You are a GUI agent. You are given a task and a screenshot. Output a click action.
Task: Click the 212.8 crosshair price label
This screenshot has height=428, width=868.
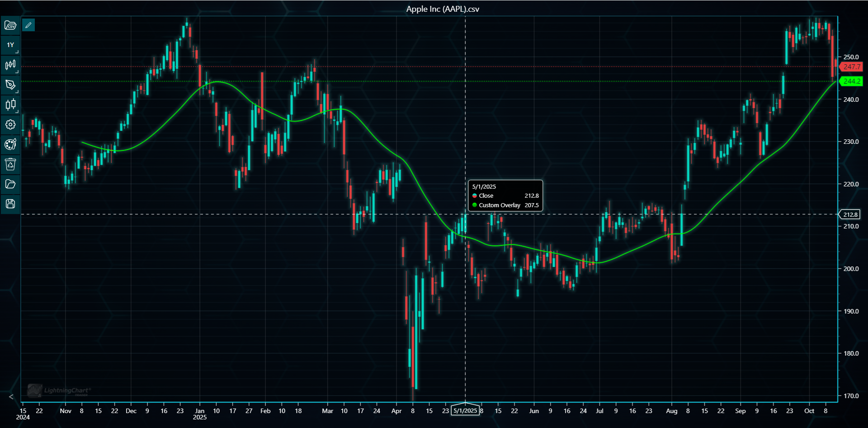coord(850,214)
